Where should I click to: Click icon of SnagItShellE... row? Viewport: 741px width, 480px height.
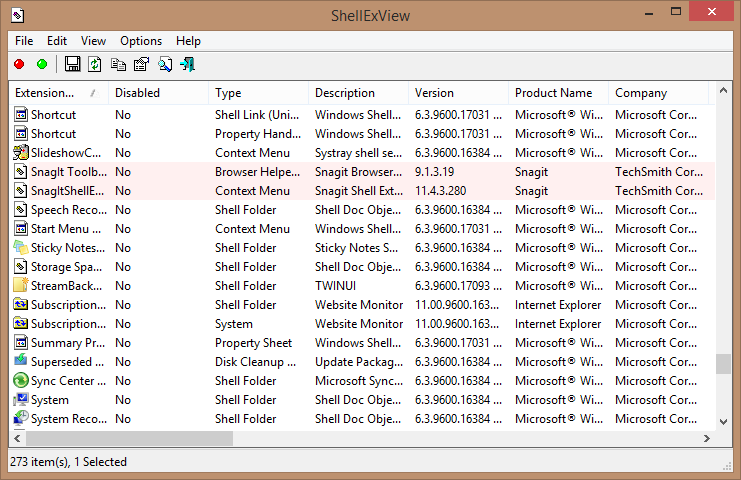(21, 190)
